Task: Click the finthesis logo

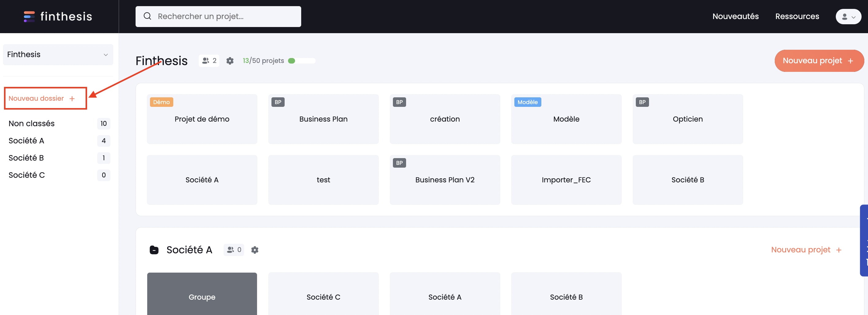Action: [x=58, y=16]
